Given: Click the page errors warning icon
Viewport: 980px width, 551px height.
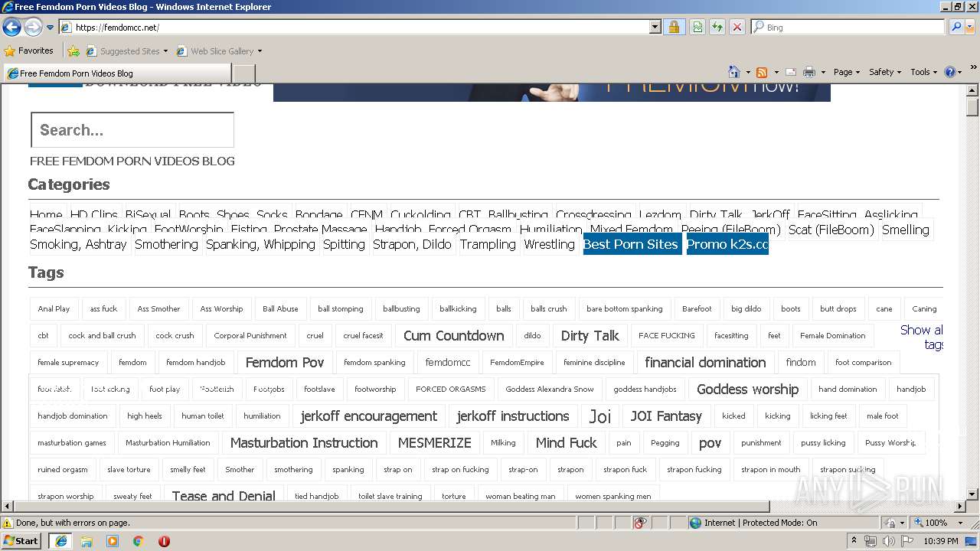Looking at the screenshot, I should click(8, 523).
